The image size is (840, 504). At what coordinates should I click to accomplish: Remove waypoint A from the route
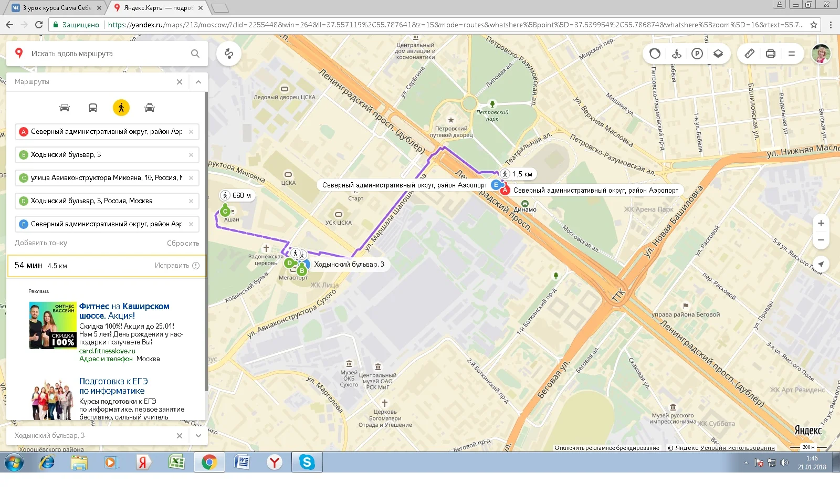[191, 132]
